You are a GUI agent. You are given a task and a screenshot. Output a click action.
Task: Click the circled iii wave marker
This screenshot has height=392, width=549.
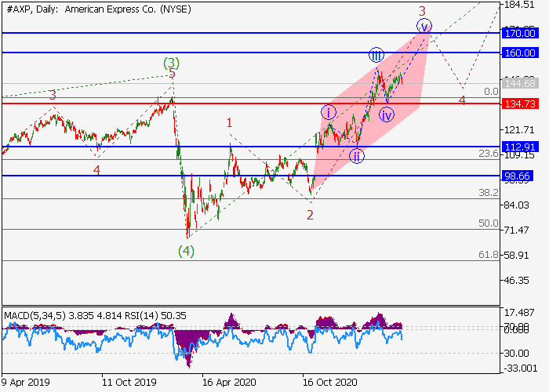[x=376, y=55]
